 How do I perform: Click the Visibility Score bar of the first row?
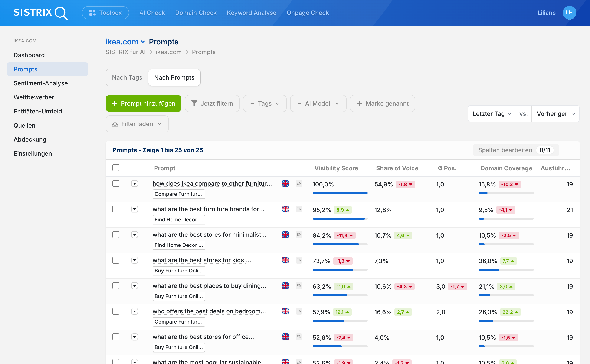point(340,193)
